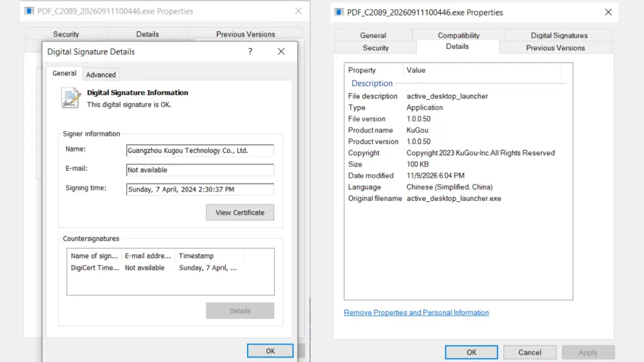
Task: Click the E-mail field showing Not available
Action: [x=200, y=170]
